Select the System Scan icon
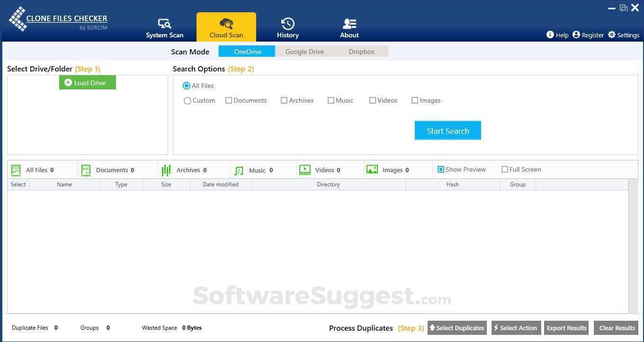 164,23
